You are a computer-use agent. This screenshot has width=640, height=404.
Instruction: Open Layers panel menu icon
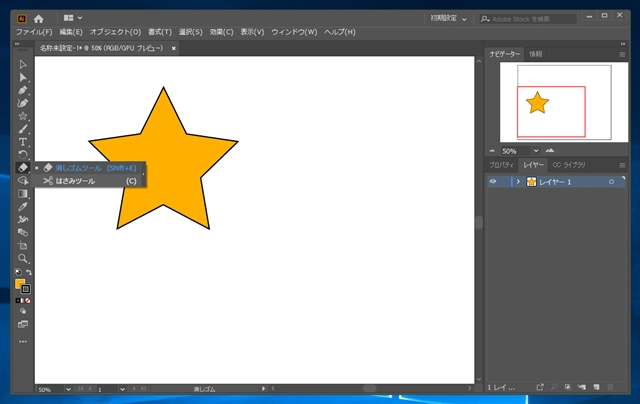click(x=622, y=165)
